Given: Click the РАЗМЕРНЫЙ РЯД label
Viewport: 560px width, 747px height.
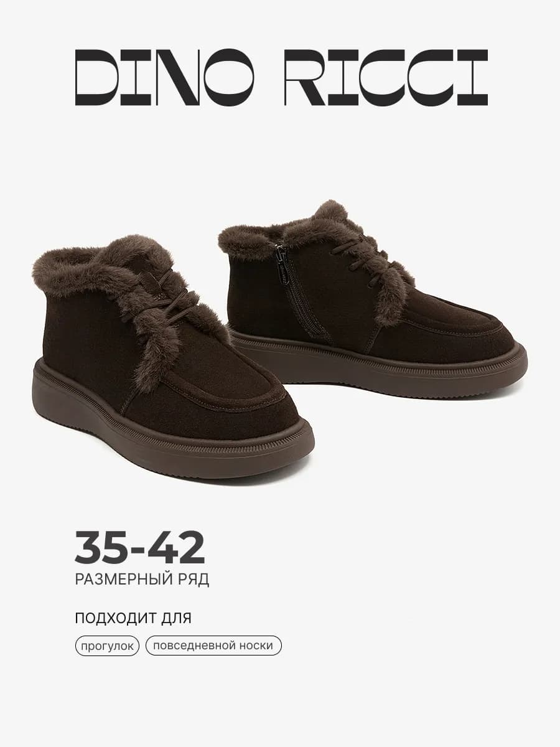Looking at the screenshot, I should (142, 580).
